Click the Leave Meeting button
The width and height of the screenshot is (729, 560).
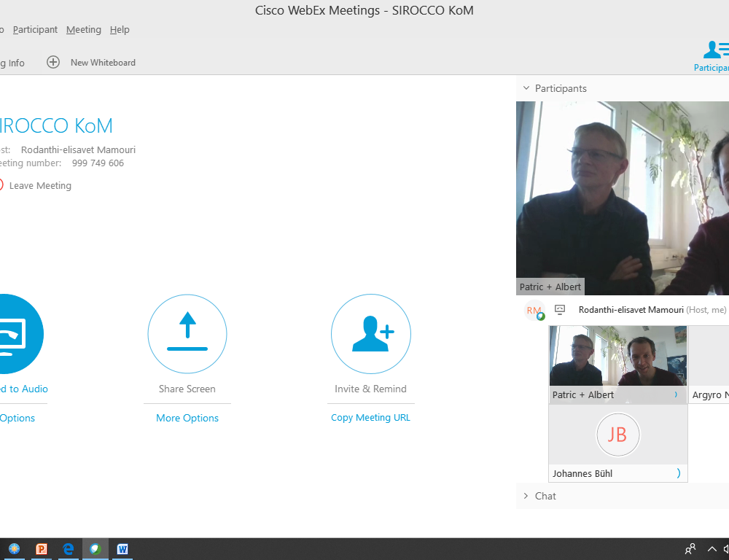39,186
